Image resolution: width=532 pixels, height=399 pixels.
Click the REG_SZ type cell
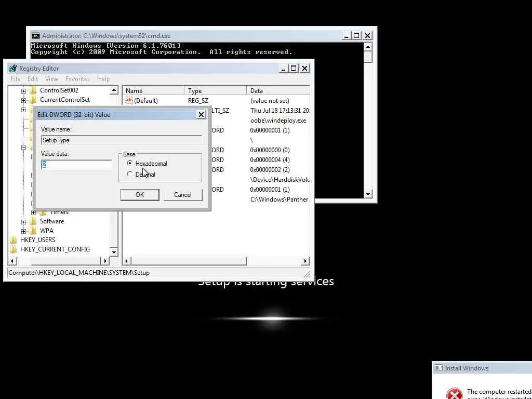click(x=198, y=101)
